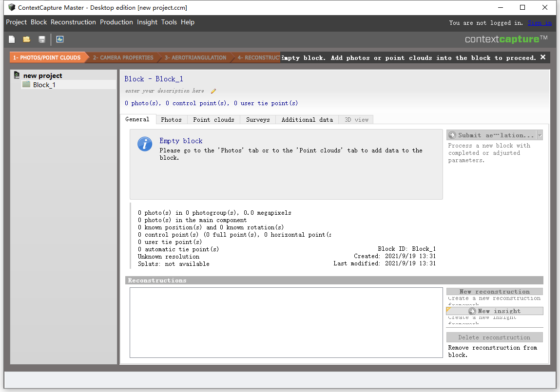Switch to the 3D view tab
The width and height of the screenshot is (560, 392).
[x=356, y=119]
